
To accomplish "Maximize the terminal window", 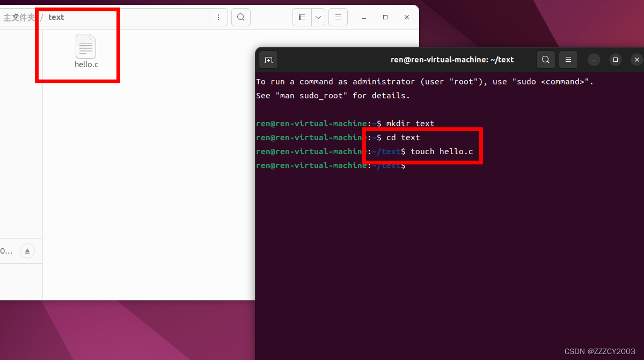I will tap(616, 60).
